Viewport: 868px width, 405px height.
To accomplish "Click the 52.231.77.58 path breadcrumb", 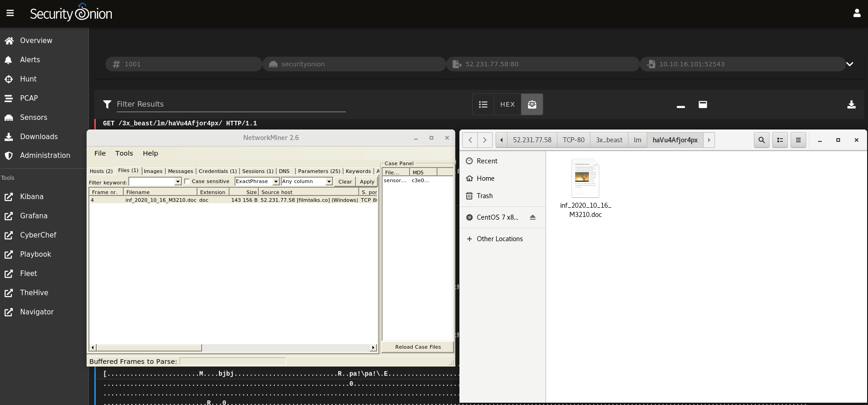I will click(x=532, y=140).
